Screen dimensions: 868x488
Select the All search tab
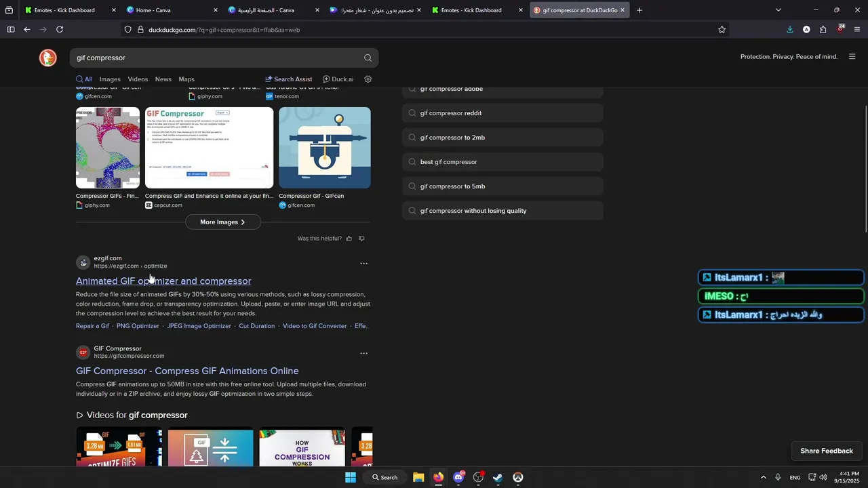pos(84,79)
